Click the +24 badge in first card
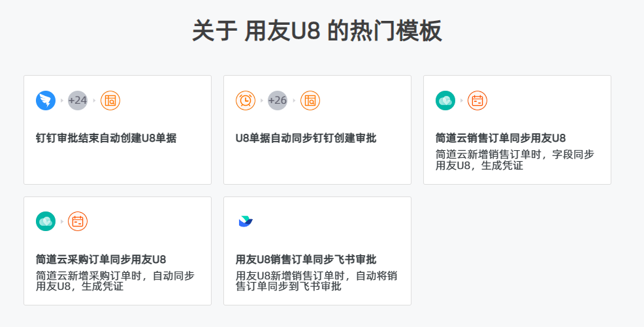 coord(78,101)
